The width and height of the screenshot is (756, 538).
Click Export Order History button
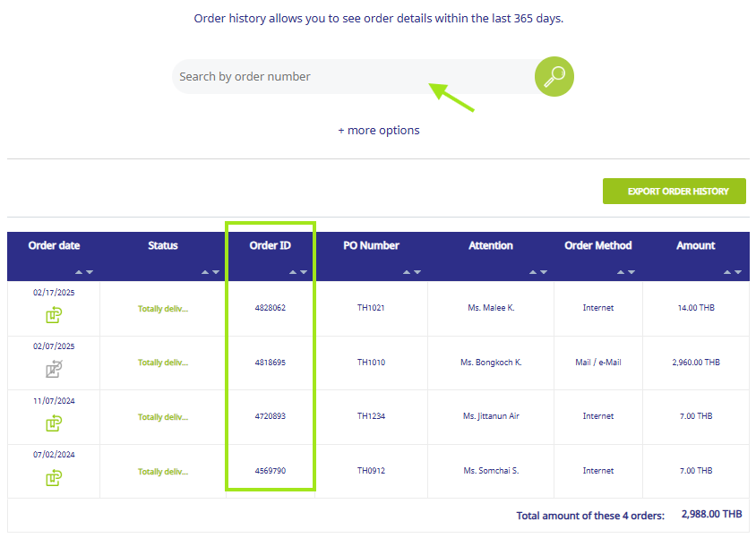[674, 191]
